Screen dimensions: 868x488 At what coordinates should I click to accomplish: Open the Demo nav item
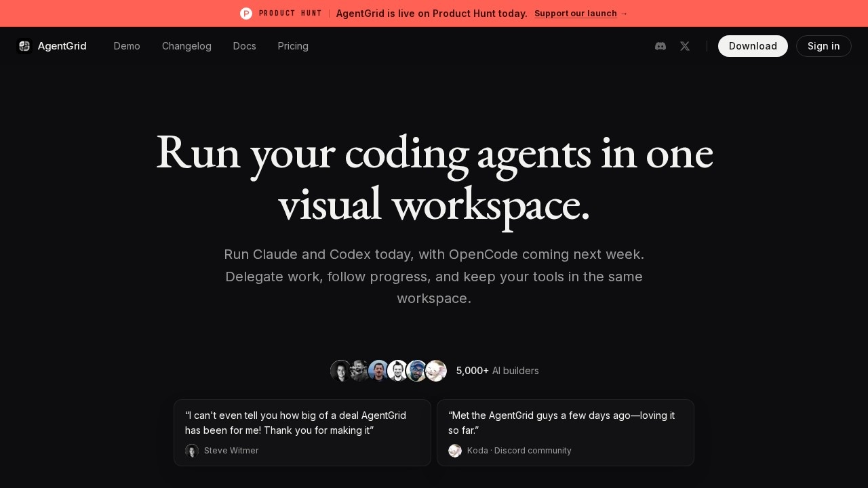127,46
